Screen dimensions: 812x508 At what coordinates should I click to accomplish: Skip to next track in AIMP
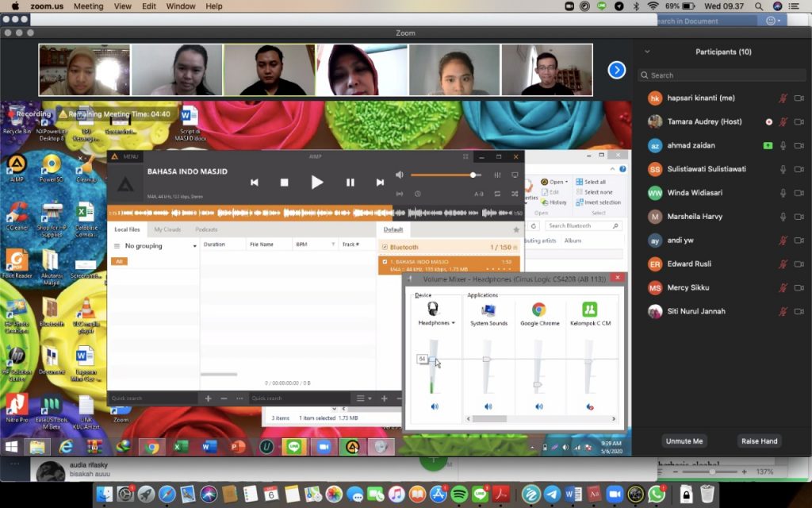[380, 183]
